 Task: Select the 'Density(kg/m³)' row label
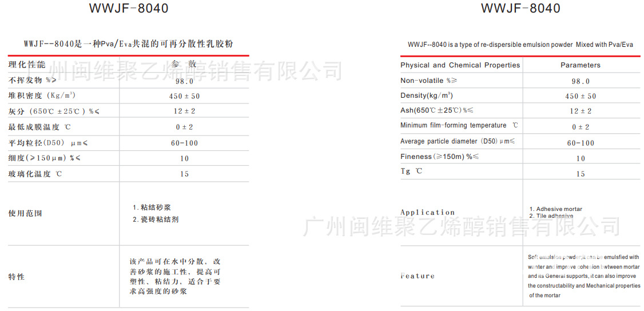click(427, 95)
